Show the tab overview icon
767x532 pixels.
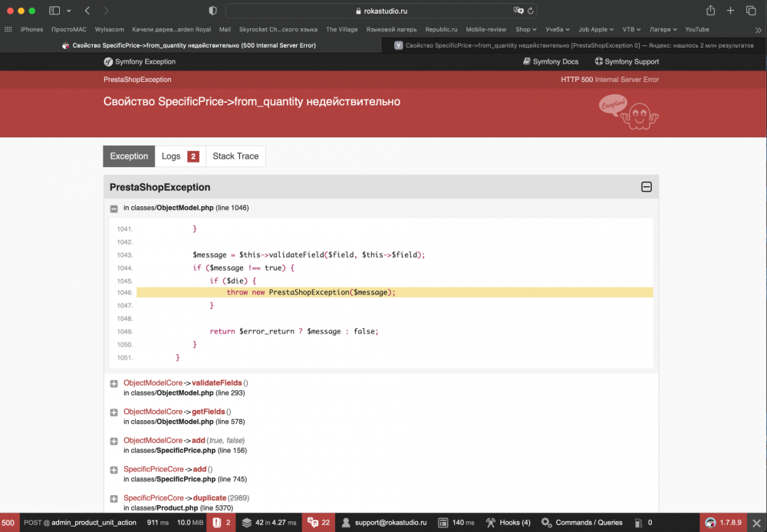(x=751, y=10)
